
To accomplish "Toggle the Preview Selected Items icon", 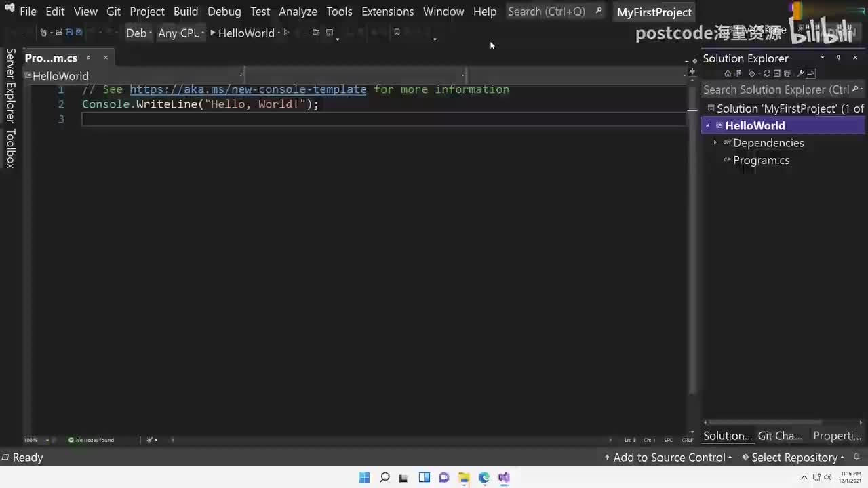I will 810,73.
